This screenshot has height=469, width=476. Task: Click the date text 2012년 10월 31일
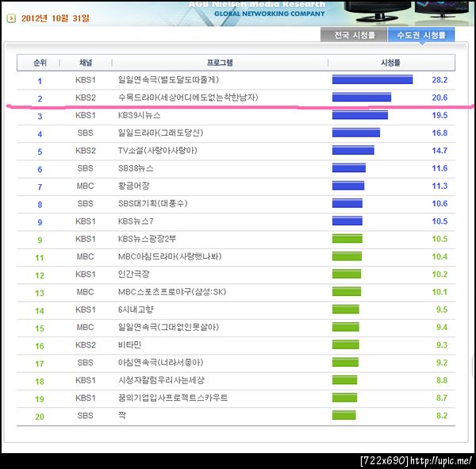[56, 18]
